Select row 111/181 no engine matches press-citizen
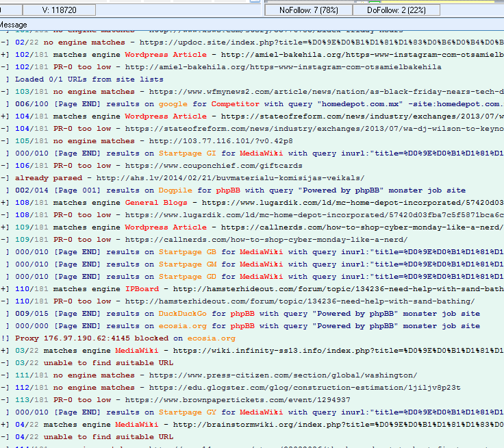The image size is (504, 448). click(252, 375)
